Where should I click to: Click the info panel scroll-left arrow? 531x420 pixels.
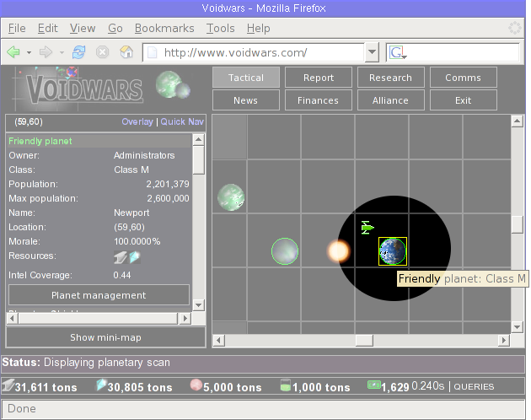point(13,319)
